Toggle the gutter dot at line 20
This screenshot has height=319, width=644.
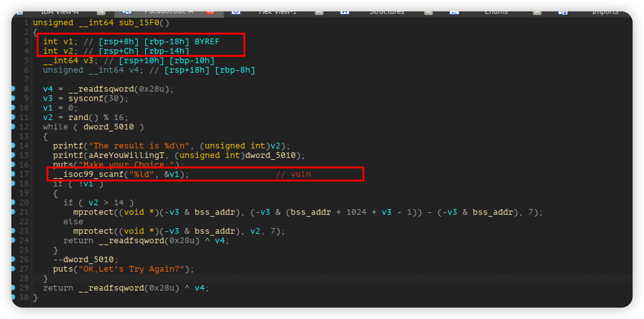[13, 202]
